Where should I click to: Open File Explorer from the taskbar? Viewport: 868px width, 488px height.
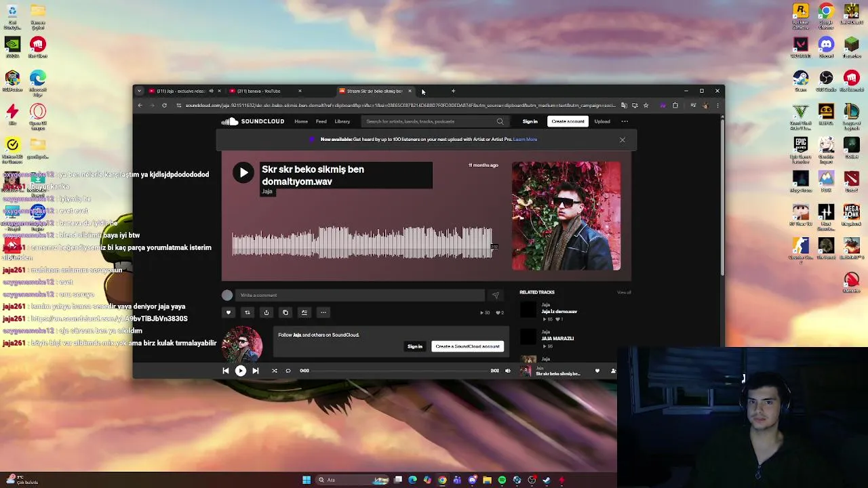(x=487, y=480)
